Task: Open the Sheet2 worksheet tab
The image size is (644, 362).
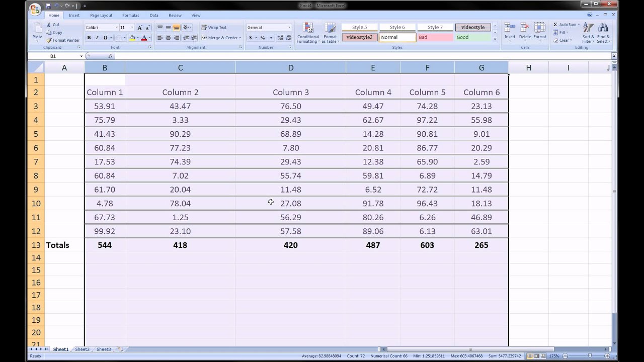Action: [82, 349]
